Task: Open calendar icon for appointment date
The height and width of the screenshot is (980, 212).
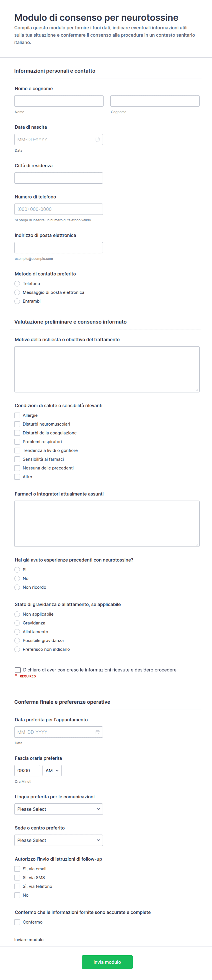Action: [x=98, y=732]
